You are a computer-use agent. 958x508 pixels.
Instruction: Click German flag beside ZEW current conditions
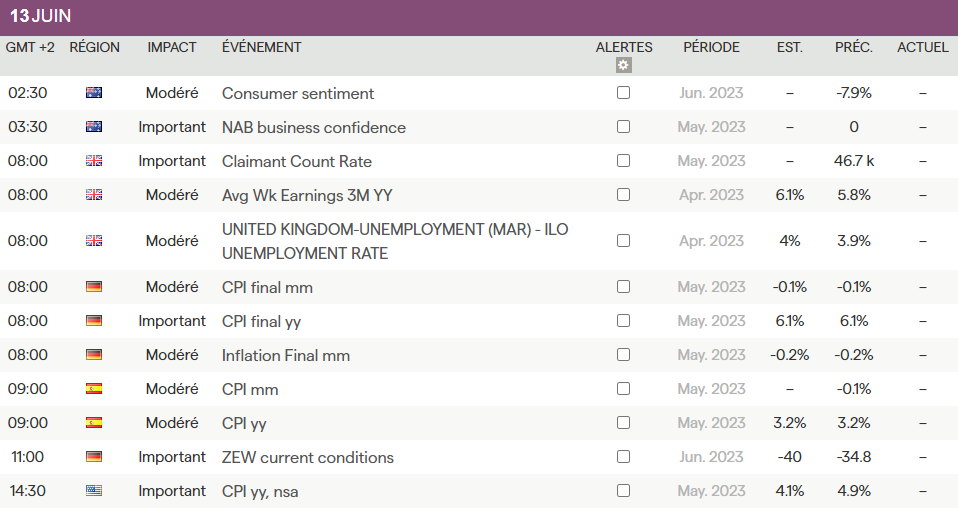94,457
